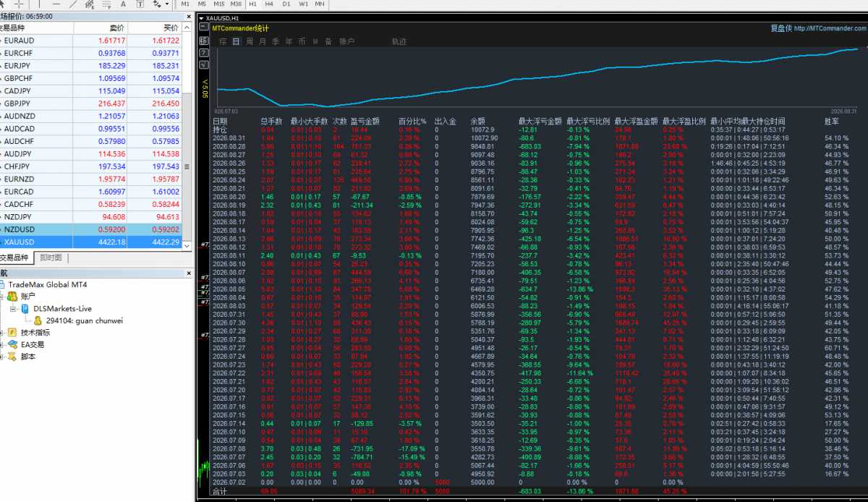Screen dimensions: 868x502
Task: Select the trendline drawing tool
Action: 73,4
